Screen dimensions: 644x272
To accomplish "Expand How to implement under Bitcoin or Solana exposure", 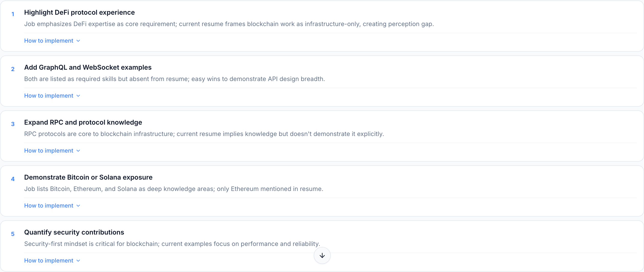I will tap(49, 205).
